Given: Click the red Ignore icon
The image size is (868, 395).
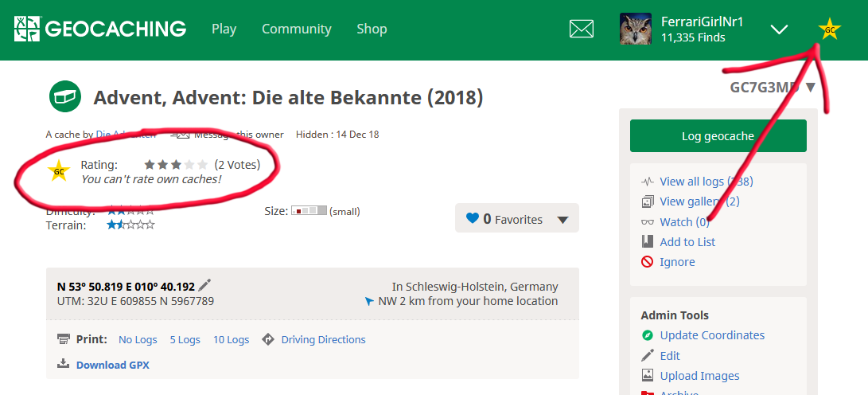Looking at the screenshot, I should point(647,261).
